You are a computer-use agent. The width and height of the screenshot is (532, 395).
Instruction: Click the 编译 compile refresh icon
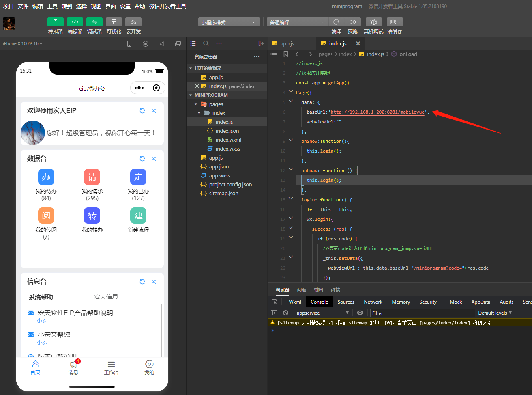point(336,22)
